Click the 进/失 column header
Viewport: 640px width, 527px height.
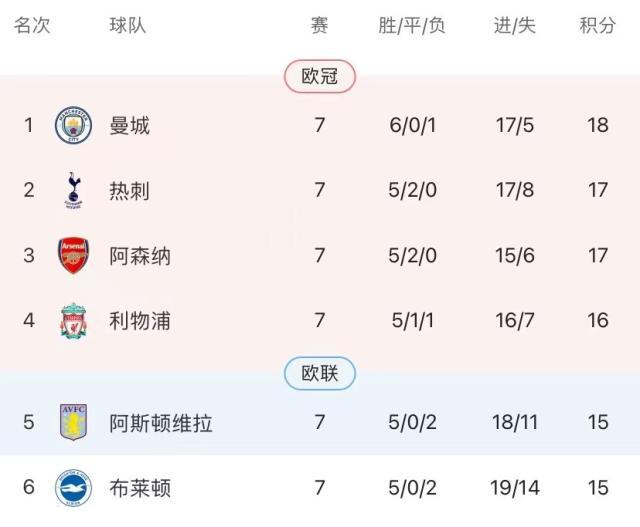(x=515, y=26)
